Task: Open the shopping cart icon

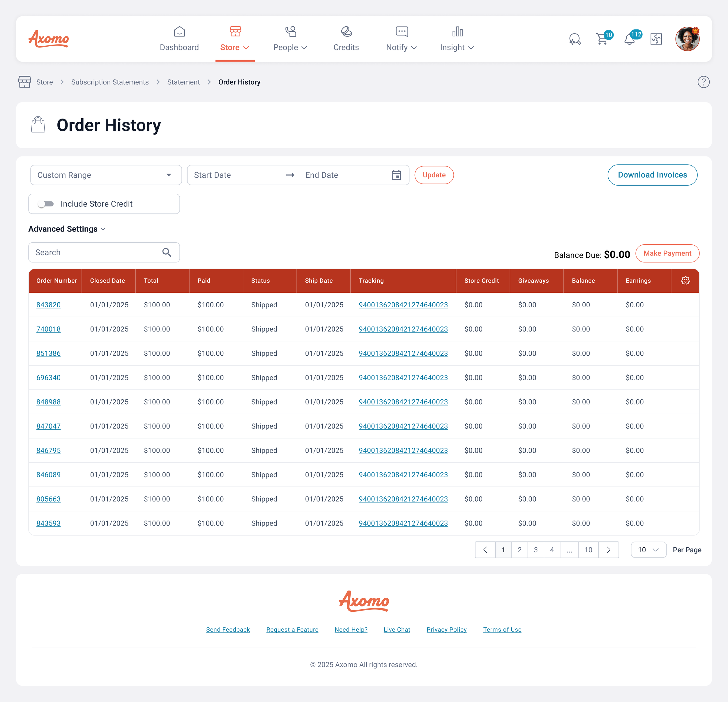Action: point(602,39)
